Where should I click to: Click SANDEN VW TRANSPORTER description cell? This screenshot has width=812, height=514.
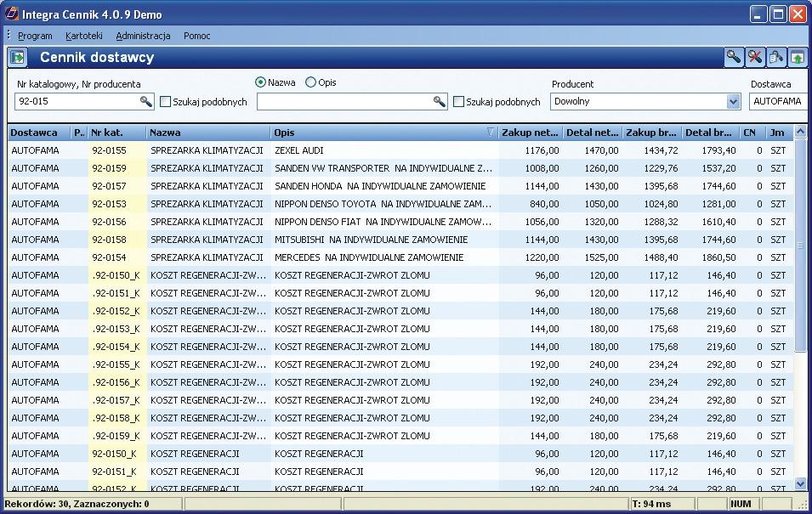(383, 168)
